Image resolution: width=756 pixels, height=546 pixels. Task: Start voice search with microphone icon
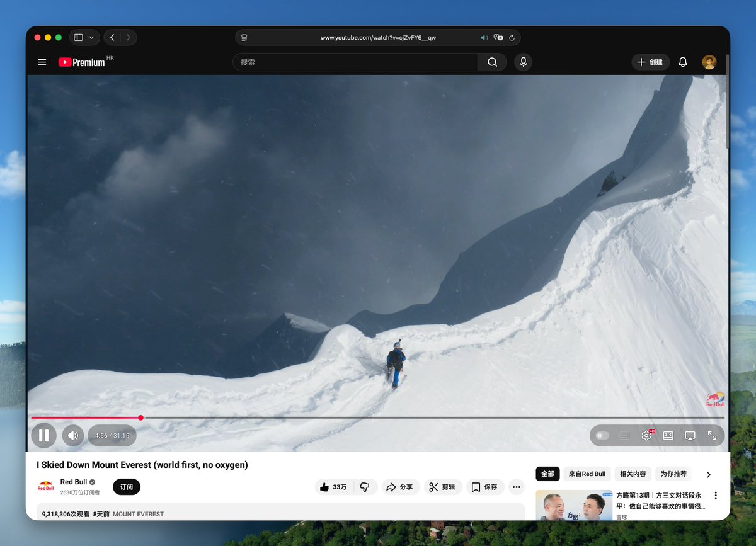(x=522, y=62)
